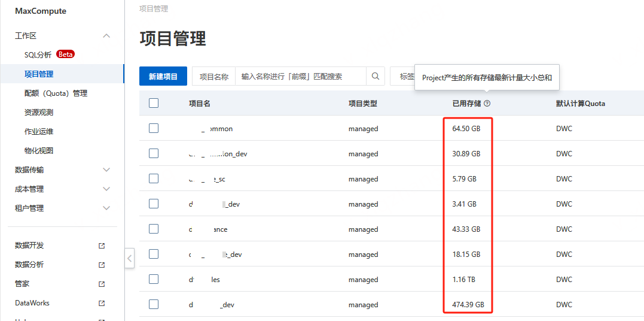Click the 18.15 GB storage value
Viewport: 644px width, 321px height.
tap(466, 255)
